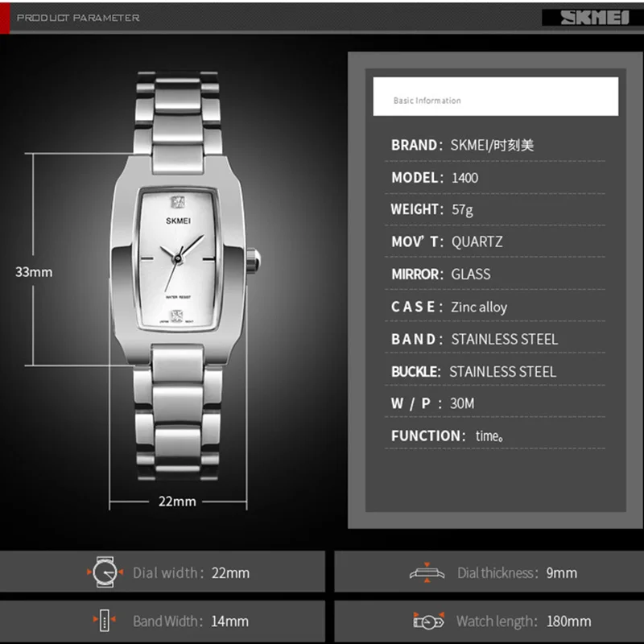Click the dial width watch icon
Image resolution: width=644 pixels, height=644 pixels.
[x=105, y=572]
